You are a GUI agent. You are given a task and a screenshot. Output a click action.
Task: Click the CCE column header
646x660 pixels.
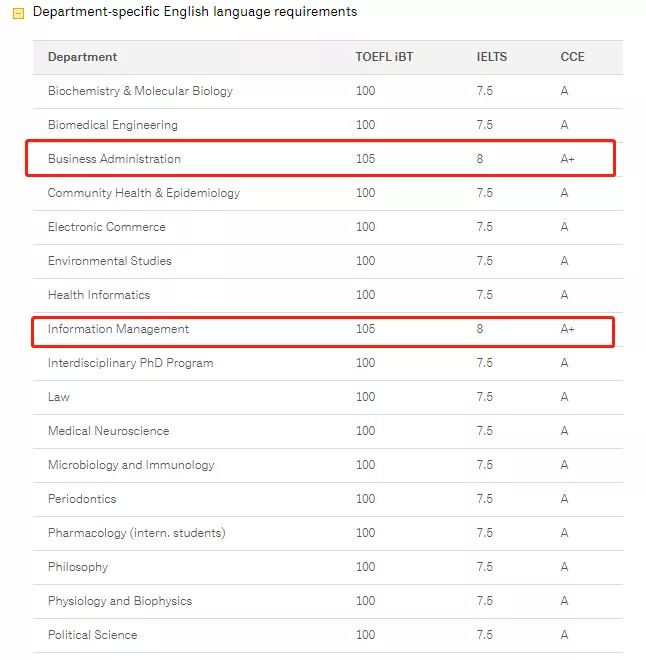tap(573, 57)
